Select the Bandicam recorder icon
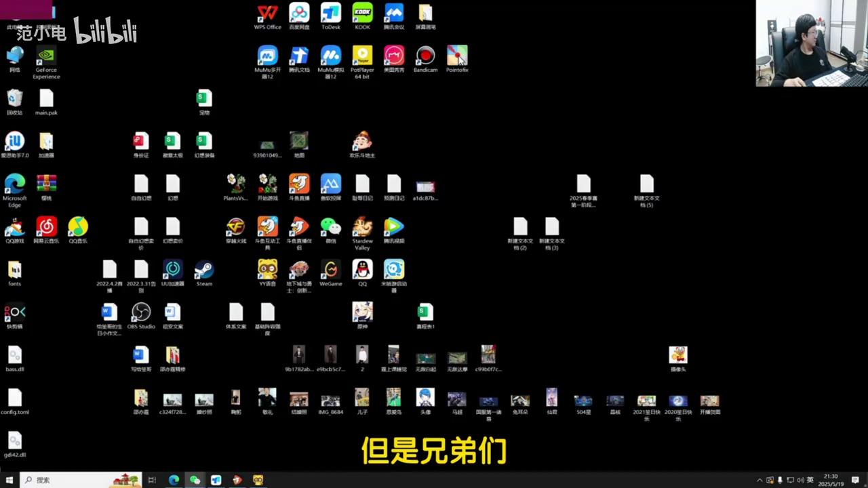868x488 pixels. pos(425,56)
